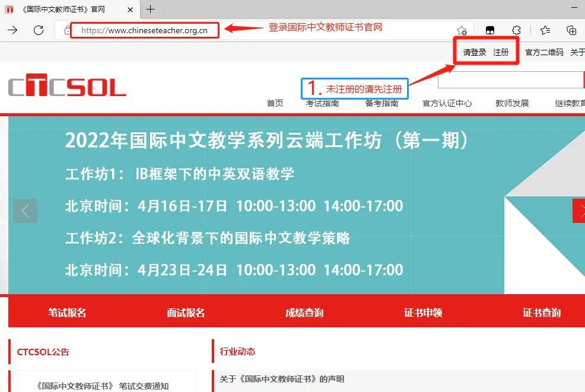
Task: Open the Collections panel icon
Action: coord(571,30)
